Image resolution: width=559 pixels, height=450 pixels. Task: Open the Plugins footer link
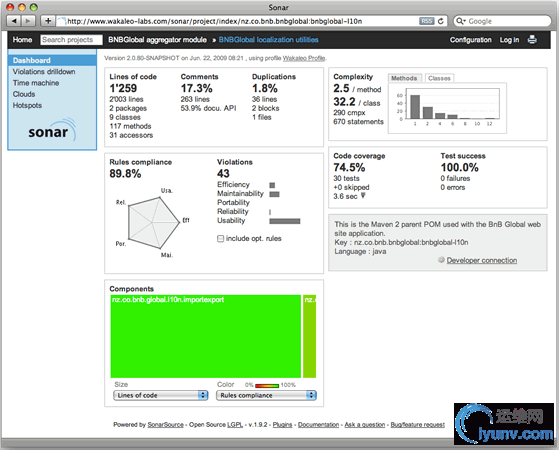282,424
